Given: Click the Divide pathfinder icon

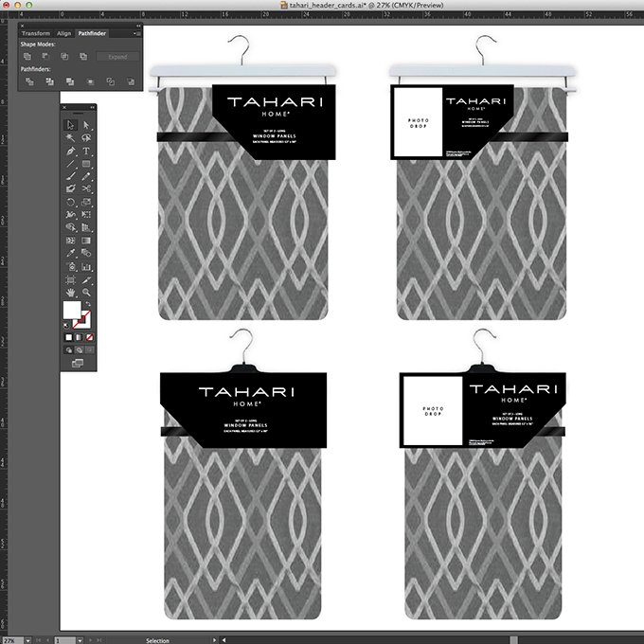Looking at the screenshot, I should (29, 81).
